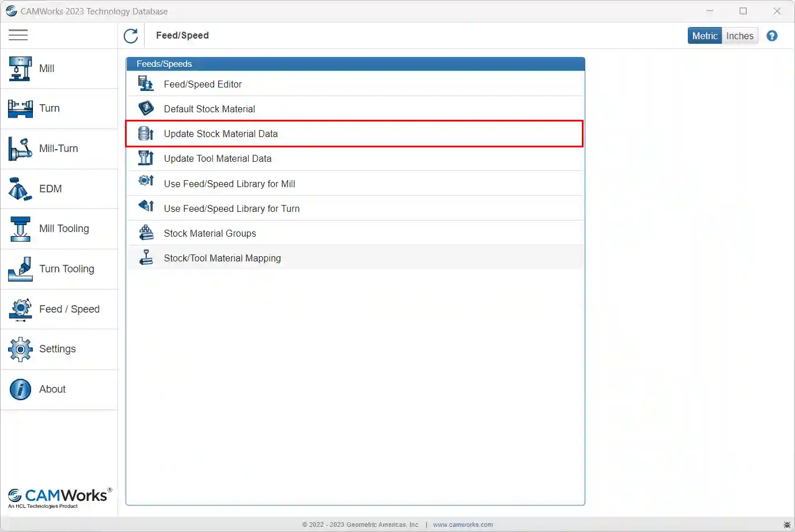Go to the Mill section label

tap(47, 69)
